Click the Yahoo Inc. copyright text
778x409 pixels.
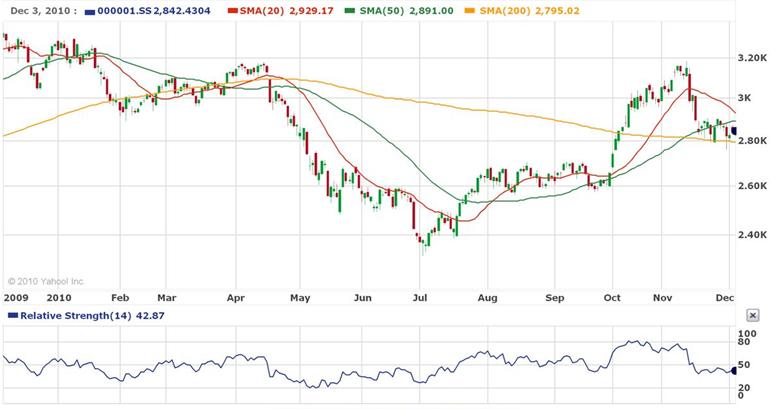44,281
